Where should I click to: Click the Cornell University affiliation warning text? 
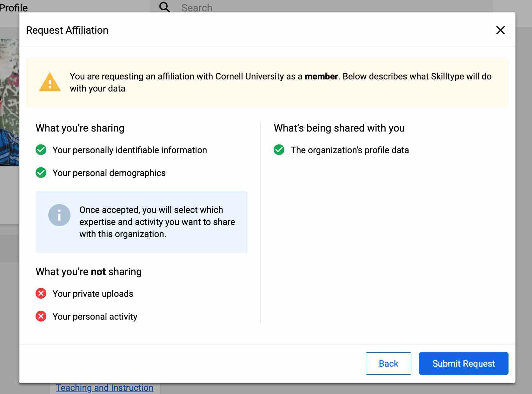(281, 82)
